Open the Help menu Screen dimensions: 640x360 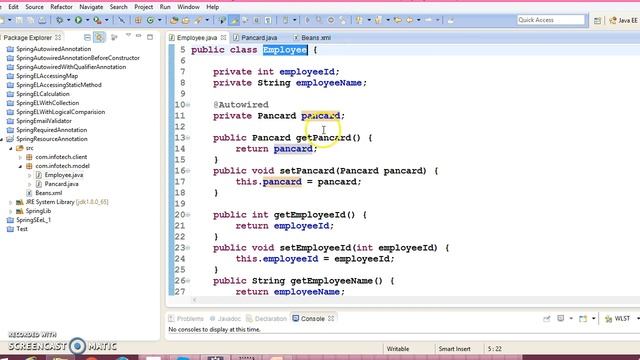click(x=212, y=7)
